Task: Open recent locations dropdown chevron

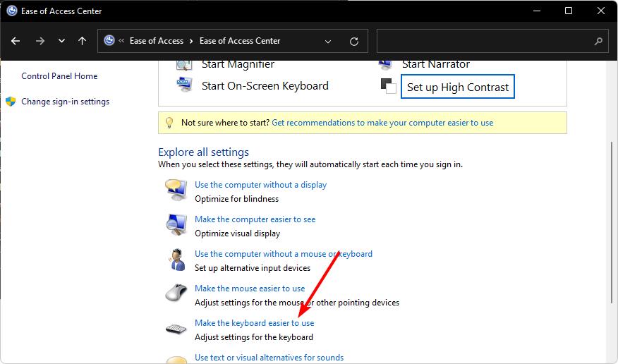Action: click(61, 41)
